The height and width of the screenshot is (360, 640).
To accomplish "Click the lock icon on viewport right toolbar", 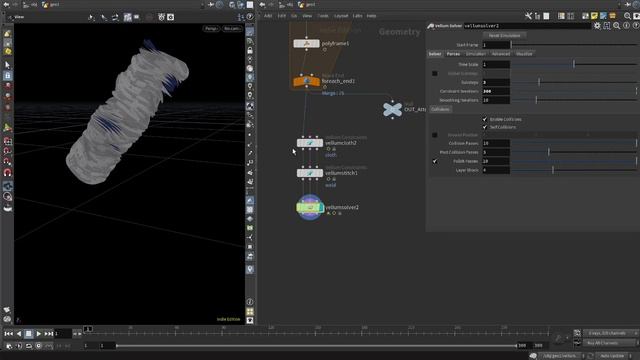I will (250, 51).
